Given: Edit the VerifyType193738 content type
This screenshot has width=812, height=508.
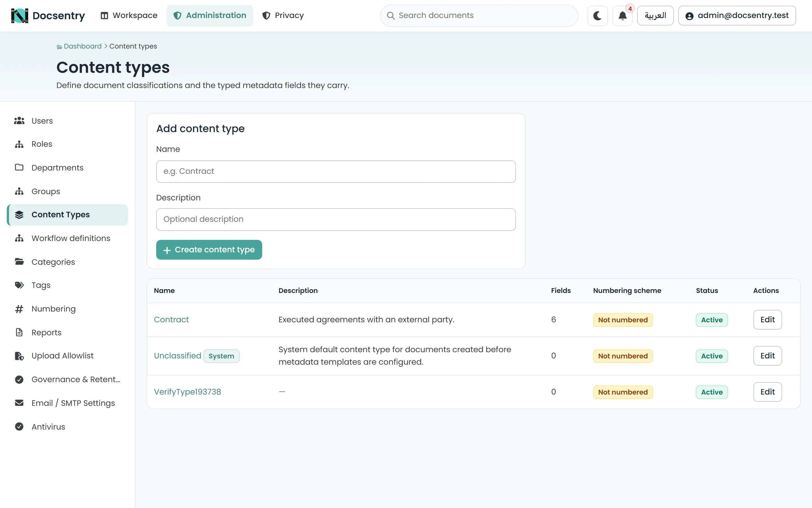Looking at the screenshot, I should pos(767,392).
